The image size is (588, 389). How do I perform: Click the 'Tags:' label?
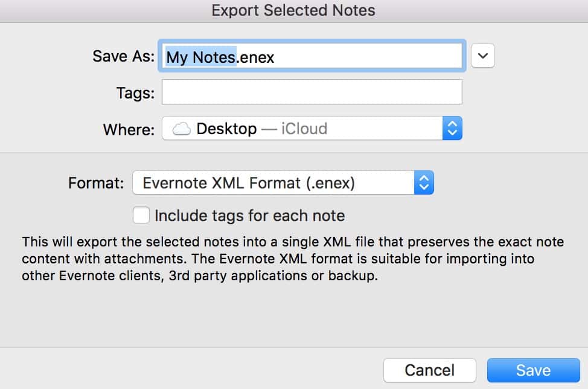click(135, 92)
